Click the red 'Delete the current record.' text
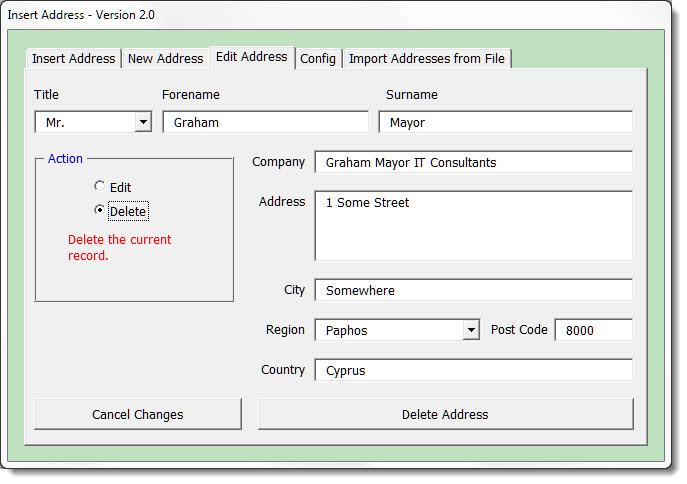Screen dimensions: 687x484 coord(120,247)
